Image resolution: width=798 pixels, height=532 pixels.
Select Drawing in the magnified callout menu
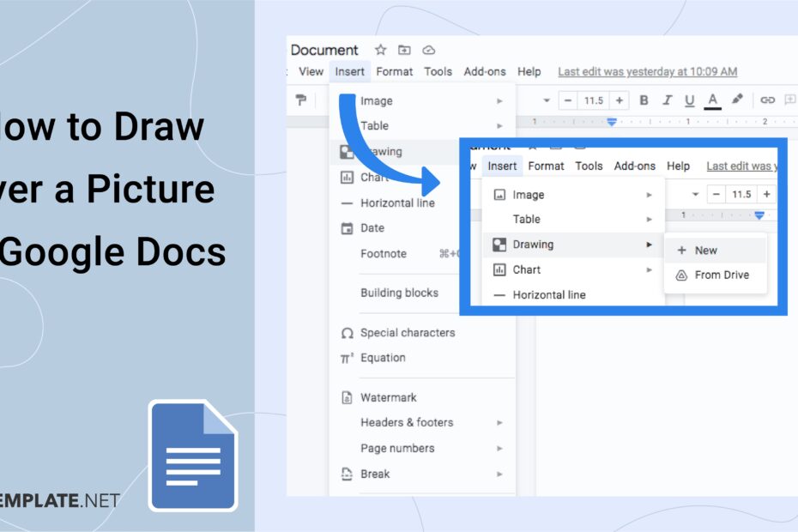573,245
